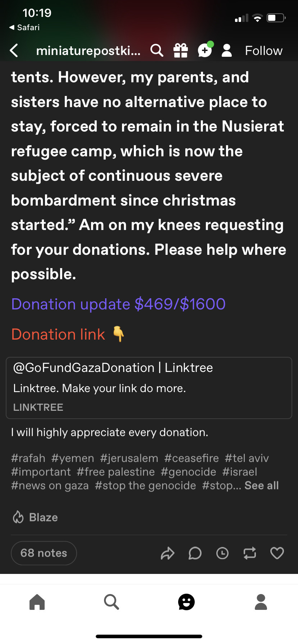Open replies speech bubble icon

coord(195,553)
